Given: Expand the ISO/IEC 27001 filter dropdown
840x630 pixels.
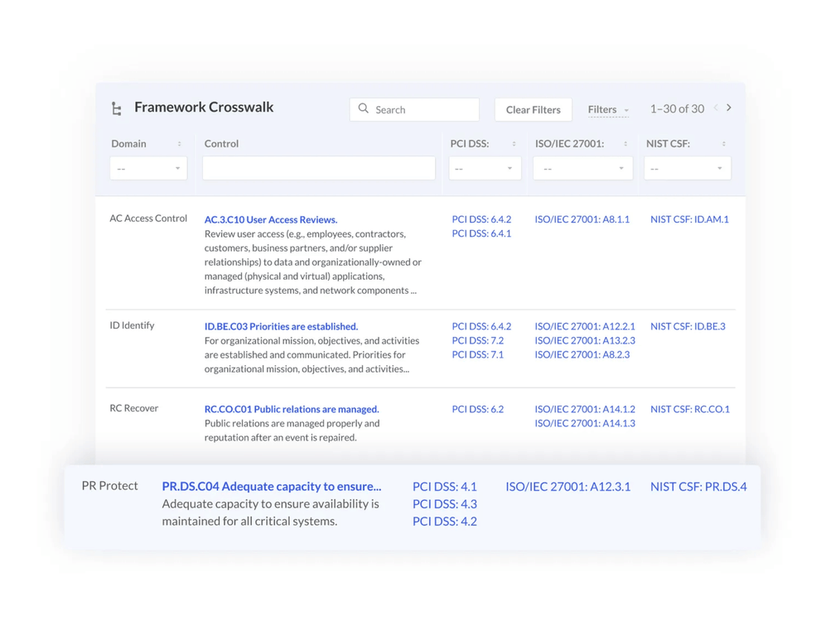Looking at the screenshot, I should (x=582, y=169).
